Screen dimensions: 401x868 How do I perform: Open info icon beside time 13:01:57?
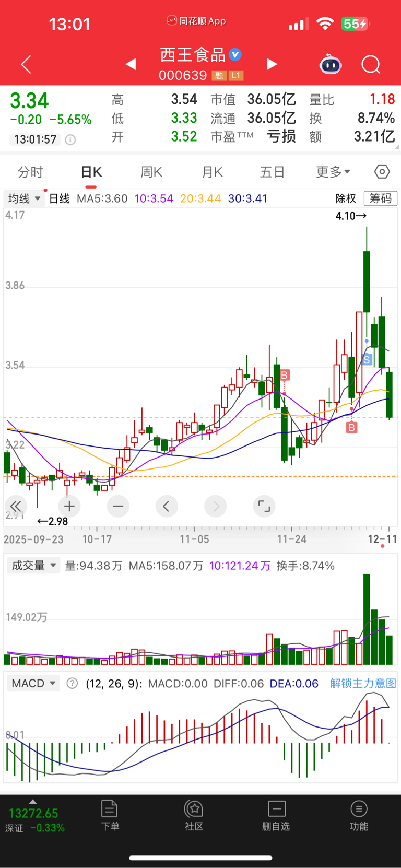click(70, 139)
